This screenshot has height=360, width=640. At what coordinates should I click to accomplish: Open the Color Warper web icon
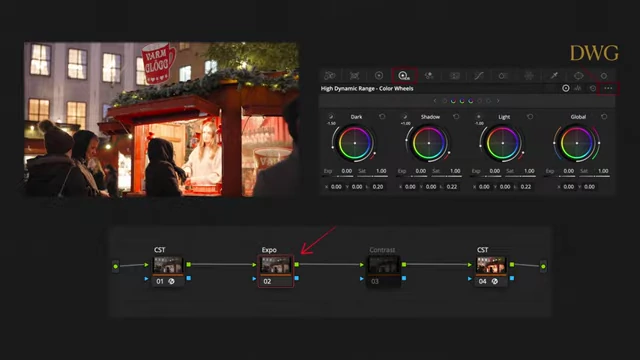529,76
